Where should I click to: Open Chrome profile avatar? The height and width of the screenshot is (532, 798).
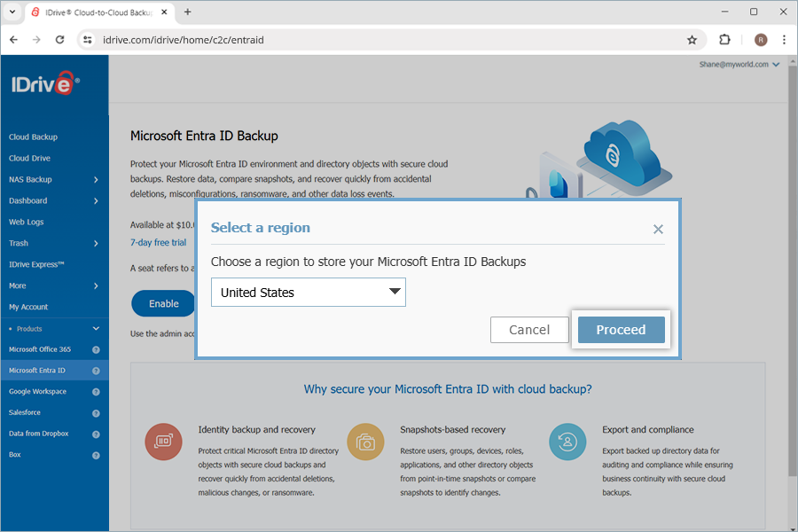[x=761, y=40]
